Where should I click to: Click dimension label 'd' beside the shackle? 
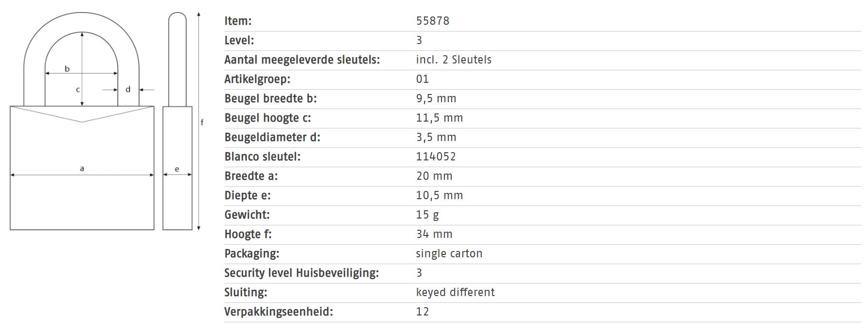(x=128, y=89)
